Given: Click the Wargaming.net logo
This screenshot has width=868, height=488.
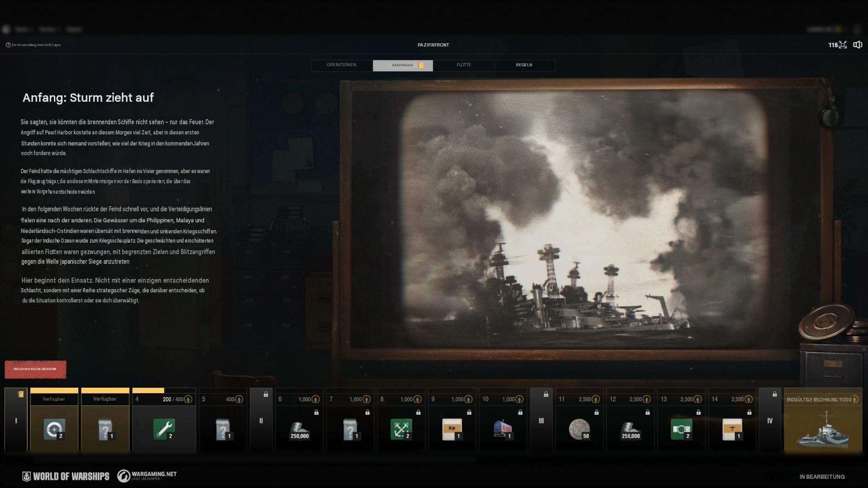Looking at the screenshot, I should tap(147, 476).
